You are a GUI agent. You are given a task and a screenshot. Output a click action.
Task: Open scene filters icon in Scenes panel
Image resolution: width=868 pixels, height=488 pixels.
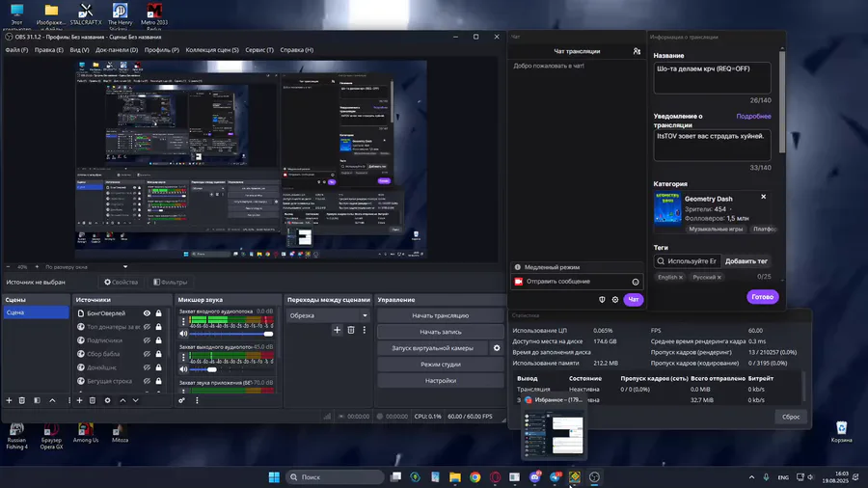37,400
